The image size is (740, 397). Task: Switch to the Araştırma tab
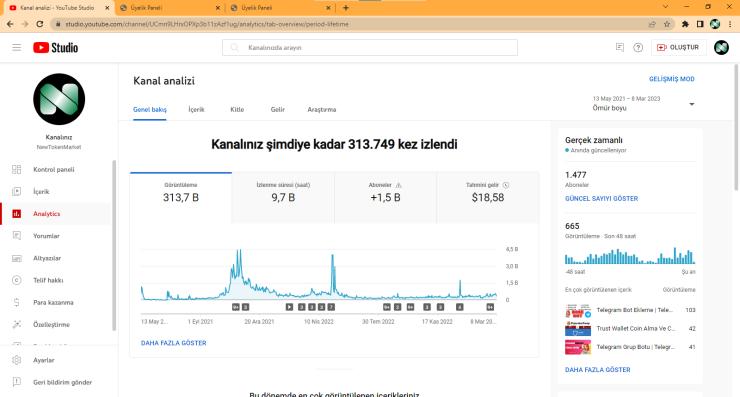[x=322, y=110]
